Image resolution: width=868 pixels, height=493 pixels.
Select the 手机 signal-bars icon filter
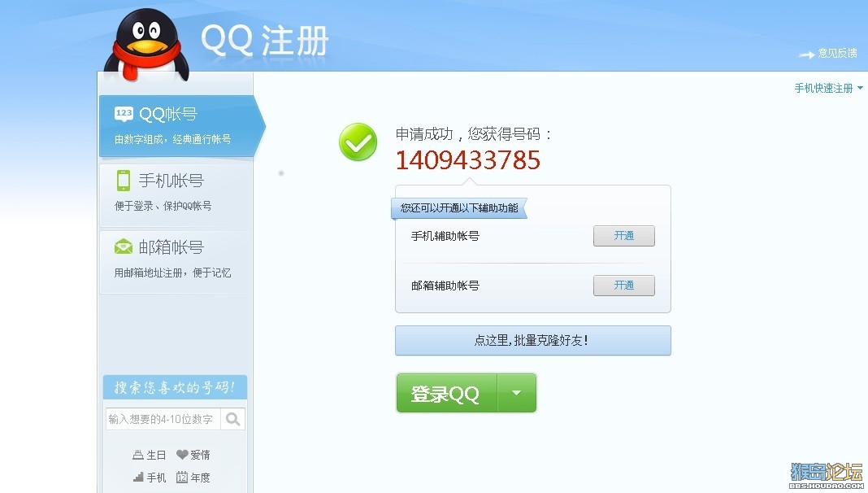coord(138,477)
